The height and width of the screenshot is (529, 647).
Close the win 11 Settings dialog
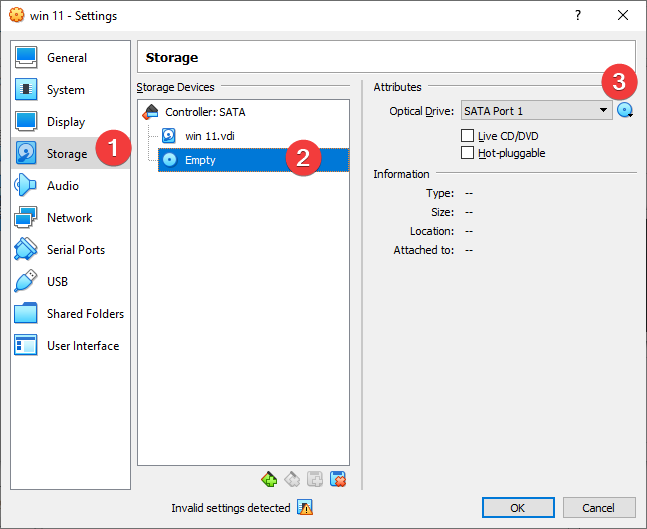623,16
